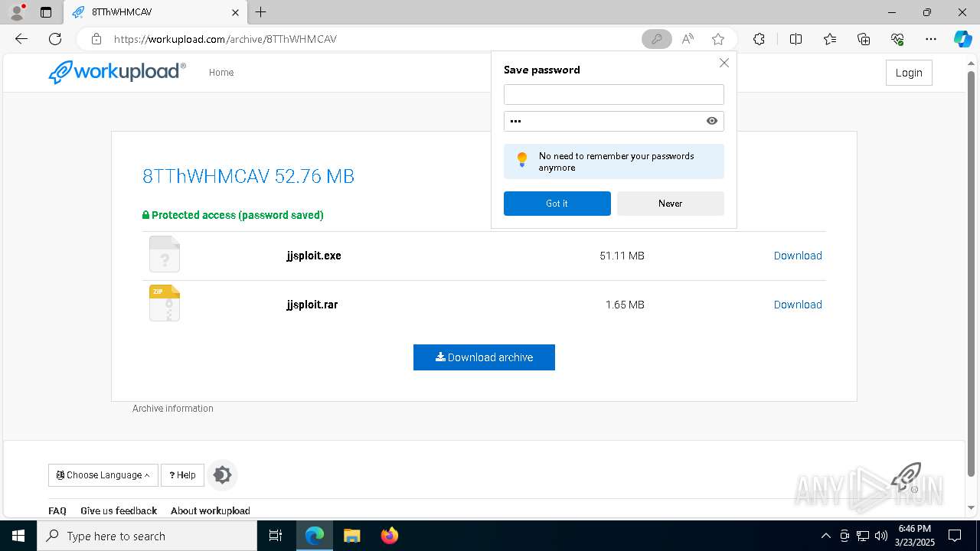The width and height of the screenshot is (980, 551).
Task: Toggle split screen view icon
Action: [x=795, y=39]
